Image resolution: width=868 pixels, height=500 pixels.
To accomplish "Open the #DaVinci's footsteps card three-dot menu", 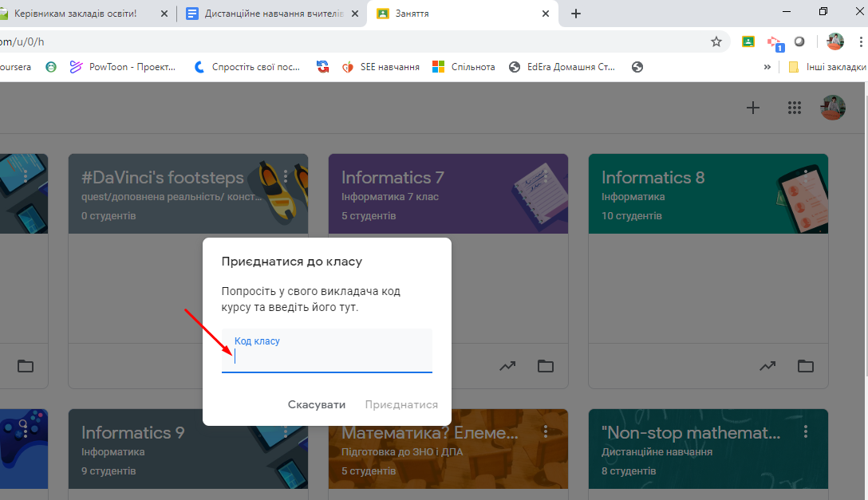I will pyautogui.click(x=286, y=176).
